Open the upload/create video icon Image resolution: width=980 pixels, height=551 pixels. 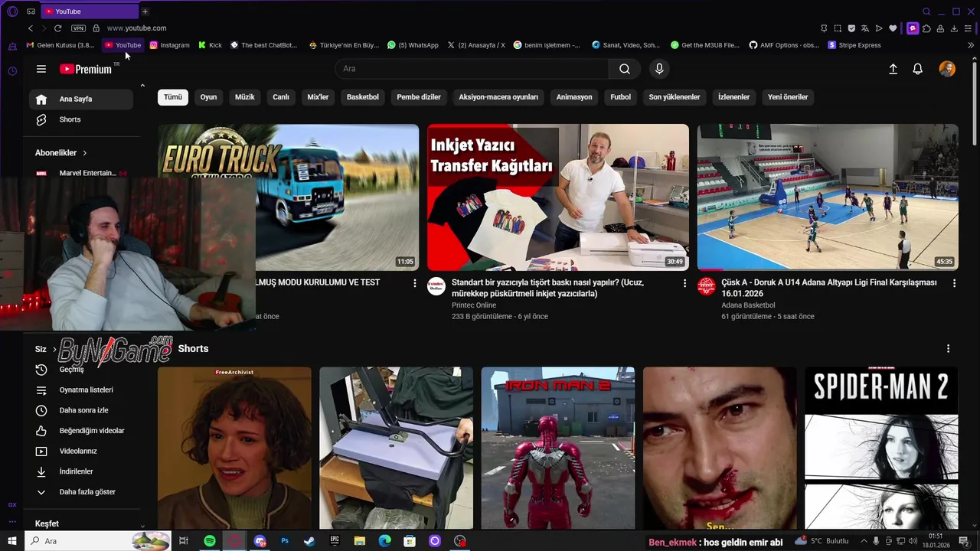tap(893, 69)
